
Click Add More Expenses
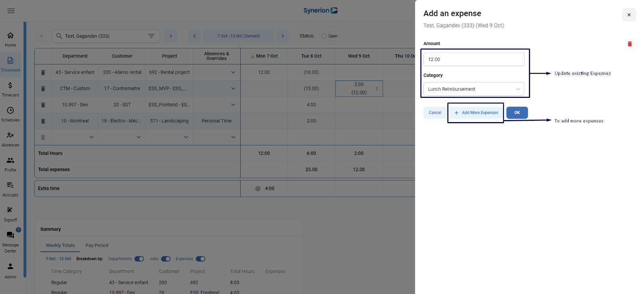coord(476,113)
